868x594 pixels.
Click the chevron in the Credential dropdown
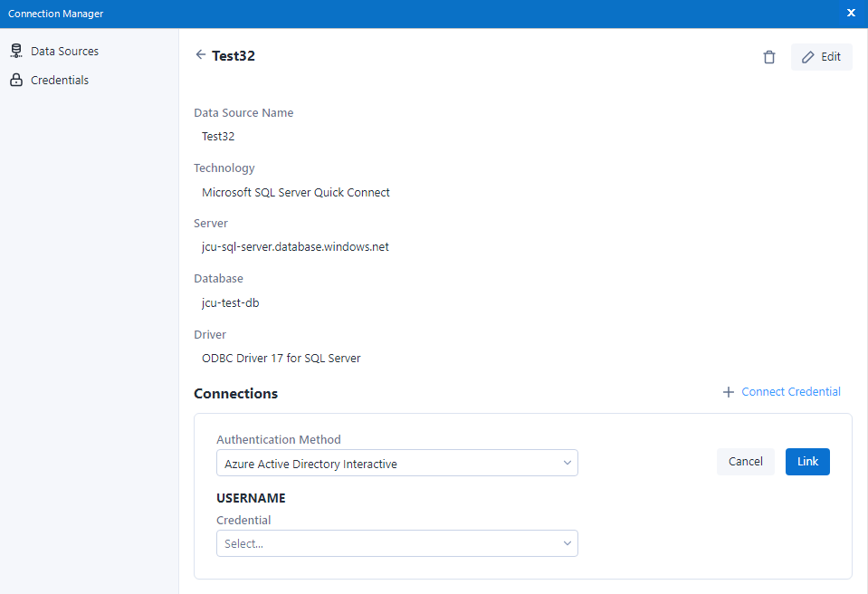click(568, 543)
